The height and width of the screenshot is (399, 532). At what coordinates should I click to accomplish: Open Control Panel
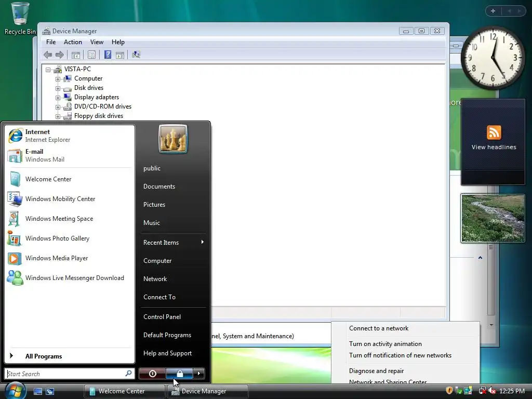point(173,316)
